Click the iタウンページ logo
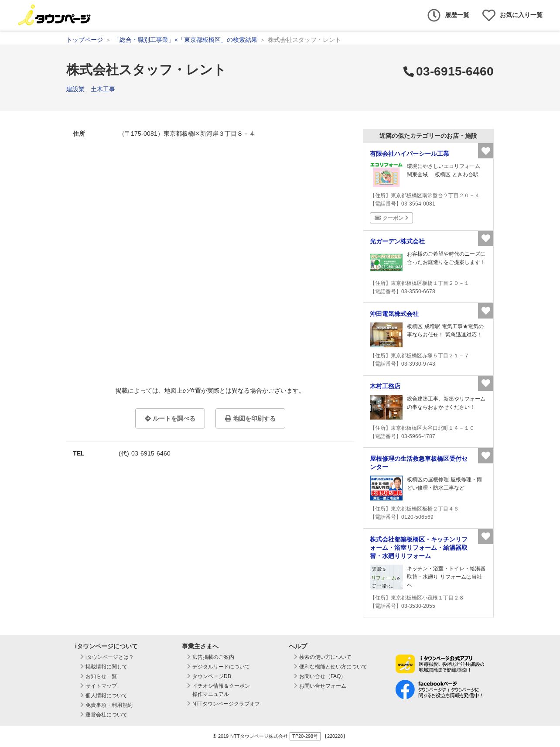Screen dimensions: 560x747 coord(54,15)
